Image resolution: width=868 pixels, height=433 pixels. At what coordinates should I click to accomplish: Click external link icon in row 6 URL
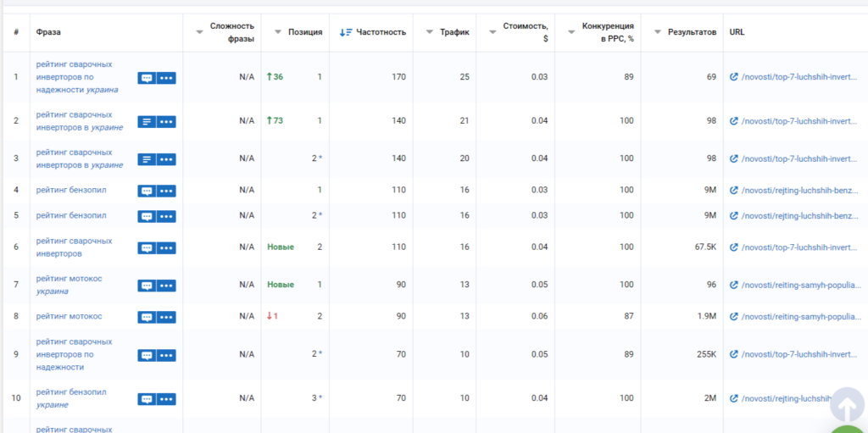[734, 247]
